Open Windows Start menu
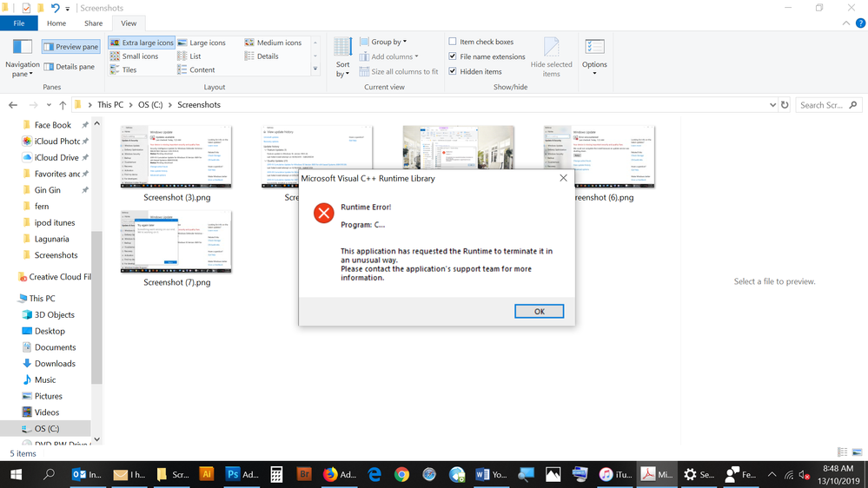This screenshot has height=488, width=868. click(16, 474)
